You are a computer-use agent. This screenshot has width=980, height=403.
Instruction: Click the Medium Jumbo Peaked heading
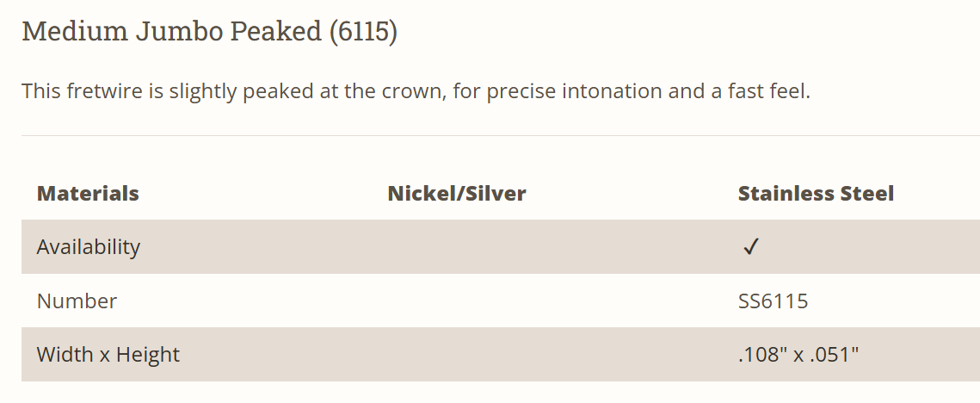pos(172,32)
